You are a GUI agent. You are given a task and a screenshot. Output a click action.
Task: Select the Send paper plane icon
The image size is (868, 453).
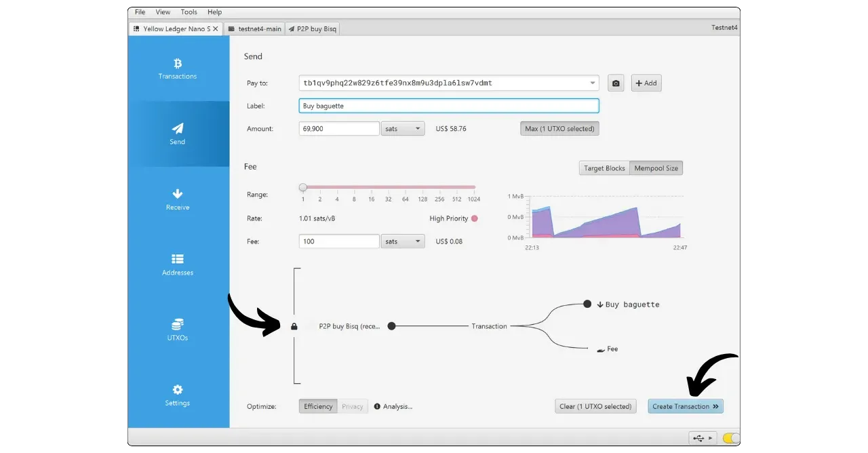pos(178,128)
